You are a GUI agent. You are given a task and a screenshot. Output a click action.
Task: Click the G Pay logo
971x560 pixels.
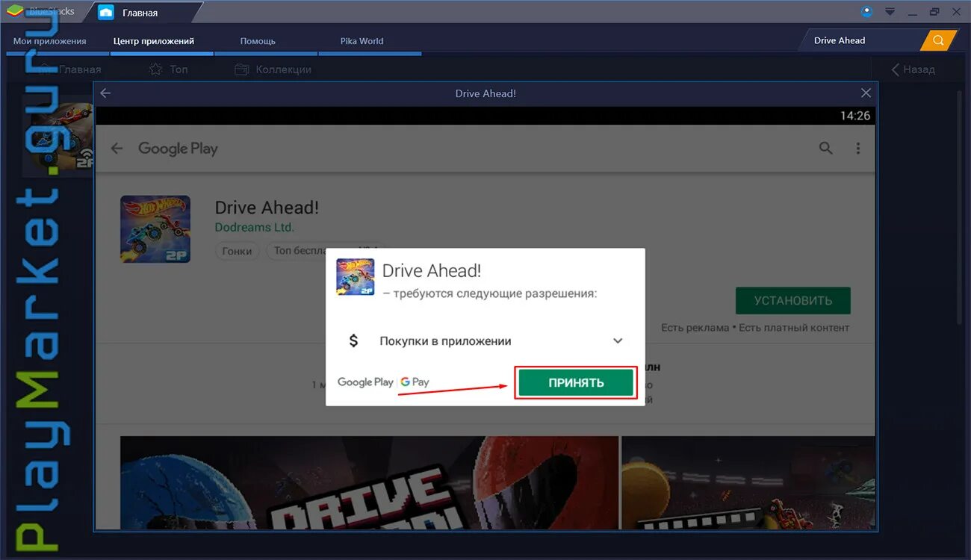(415, 382)
